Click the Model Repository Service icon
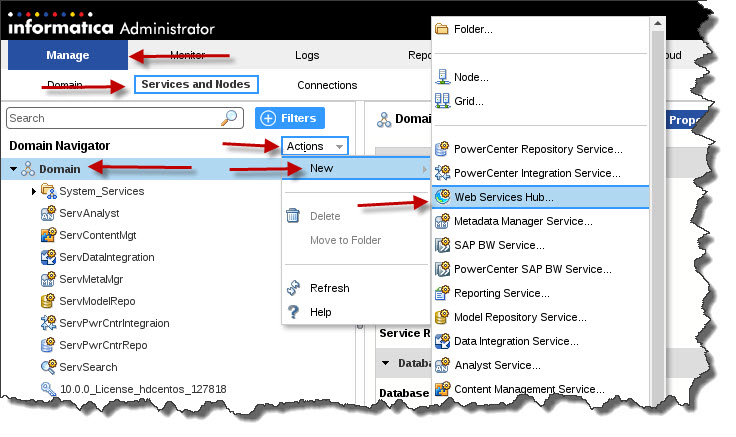736x437 pixels. point(442,317)
